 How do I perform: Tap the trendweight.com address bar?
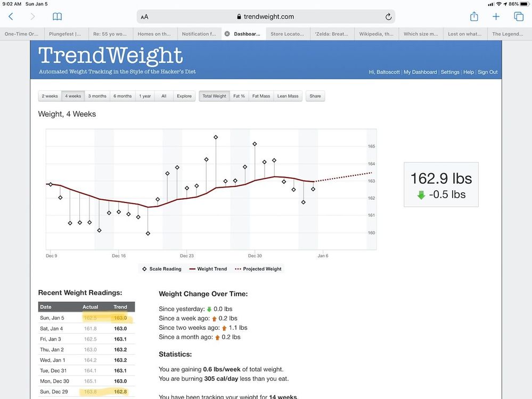coord(265,17)
